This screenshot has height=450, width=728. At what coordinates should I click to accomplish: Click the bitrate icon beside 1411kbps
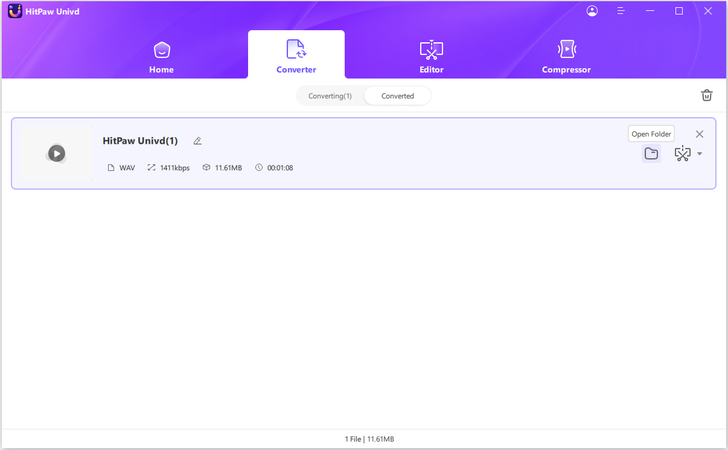[x=151, y=167]
